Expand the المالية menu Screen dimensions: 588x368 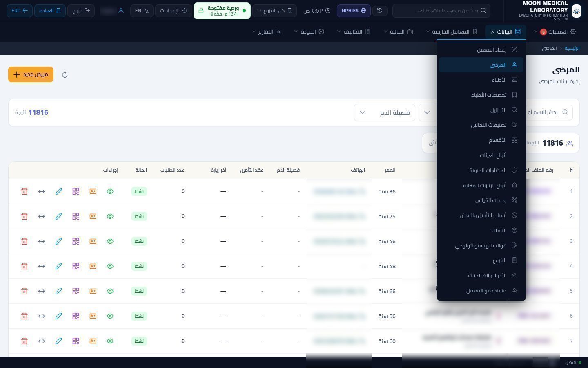399,31
